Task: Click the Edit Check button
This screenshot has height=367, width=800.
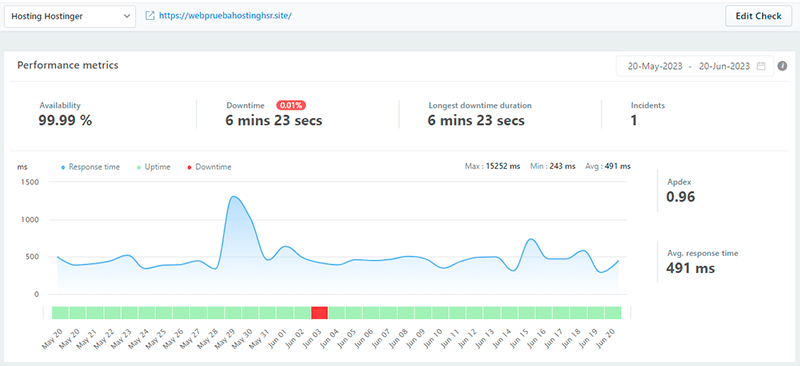Action: pyautogui.click(x=758, y=16)
